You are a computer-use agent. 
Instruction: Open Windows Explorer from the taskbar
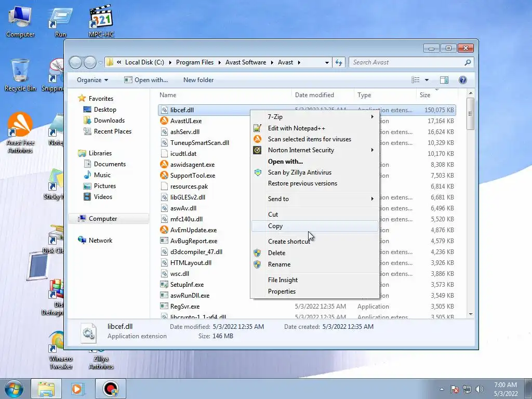(x=46, y=389)
